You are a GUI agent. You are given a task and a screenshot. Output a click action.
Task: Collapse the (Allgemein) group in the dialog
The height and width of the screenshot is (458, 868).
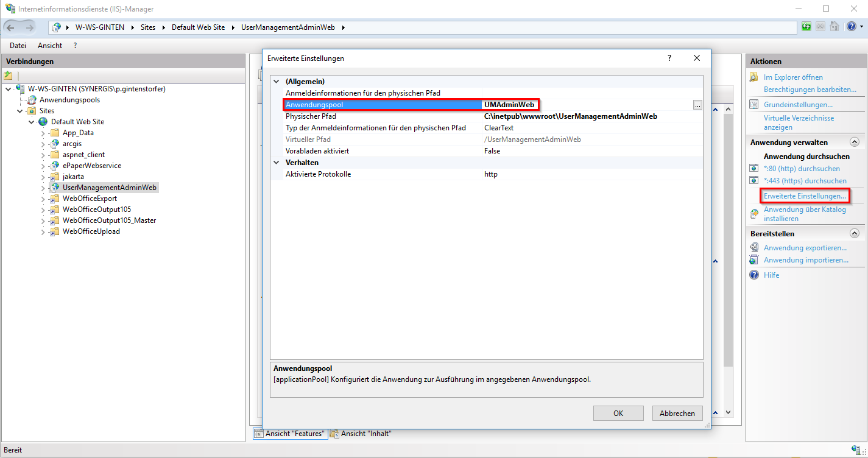[x=277, y=81]
